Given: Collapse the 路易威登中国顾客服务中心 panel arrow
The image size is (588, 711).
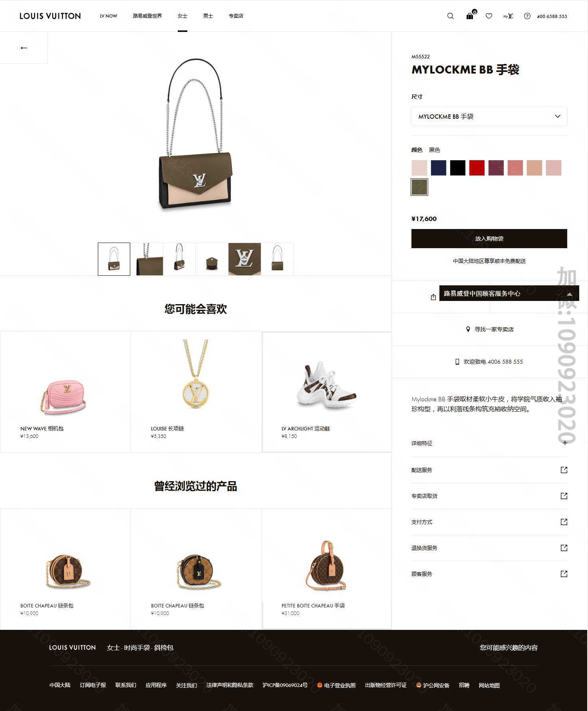Looking at the screenshot, I should pyautogui.click(x=570, y=294).
